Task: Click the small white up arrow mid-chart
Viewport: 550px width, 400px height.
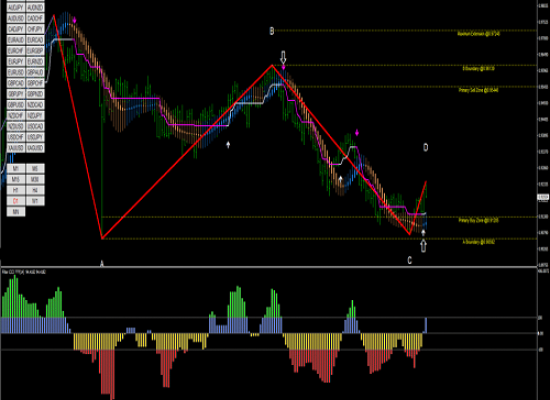Action: click(x=228, y=145)
